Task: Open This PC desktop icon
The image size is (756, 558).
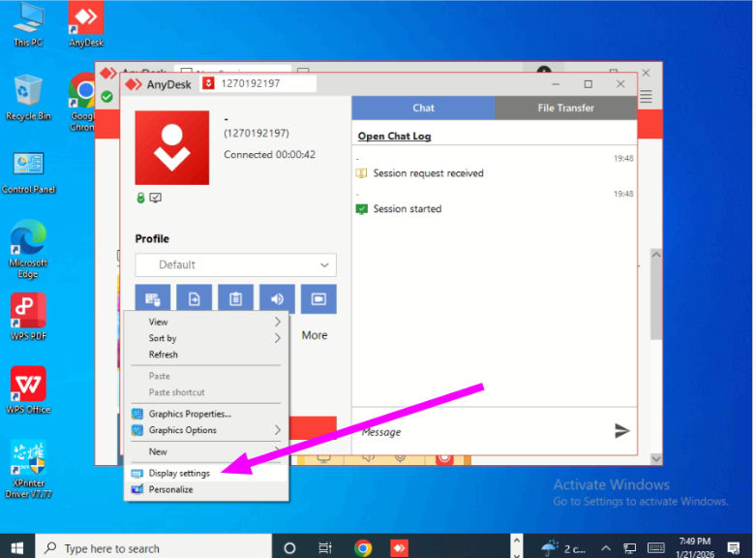Action: 28,25
